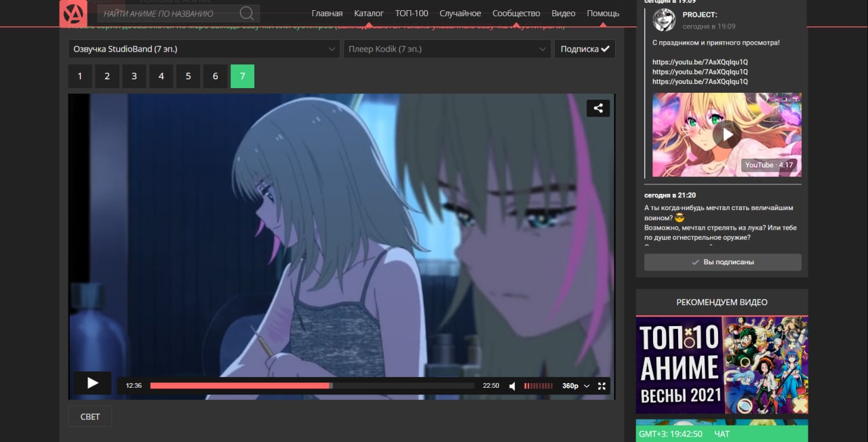Image resolution: width=868 pixels, height=442 pixels.
Task: Click the 12:36 current time label
Action: point(134,386)
